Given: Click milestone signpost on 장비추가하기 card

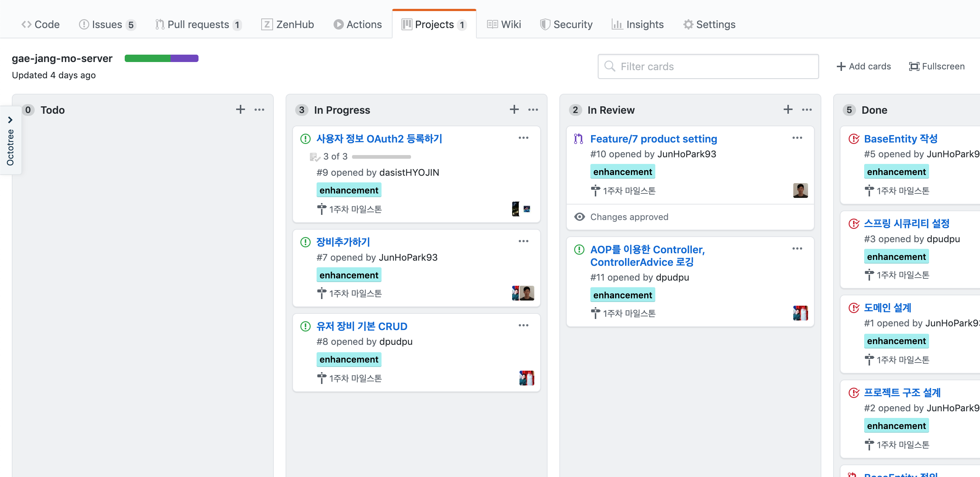Looking at the screenshot, I should [321, 294].
